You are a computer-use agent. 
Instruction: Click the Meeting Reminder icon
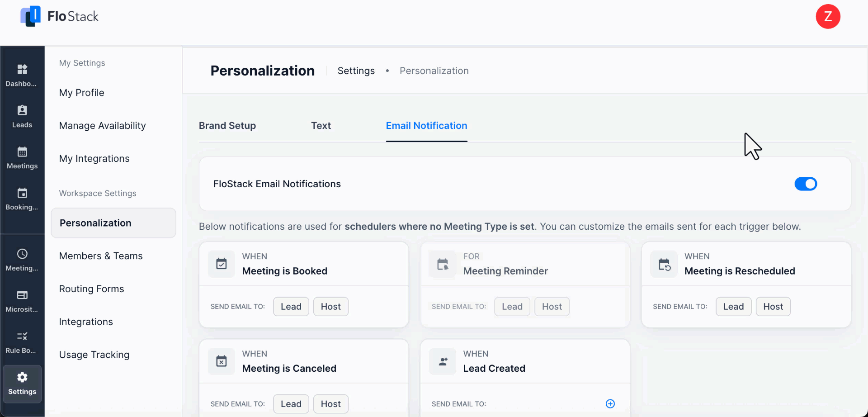443,264
